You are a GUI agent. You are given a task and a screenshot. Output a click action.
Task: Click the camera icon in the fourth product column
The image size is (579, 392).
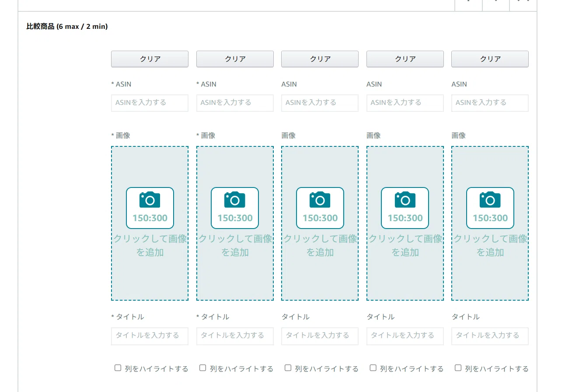click(x=405, y=200)
